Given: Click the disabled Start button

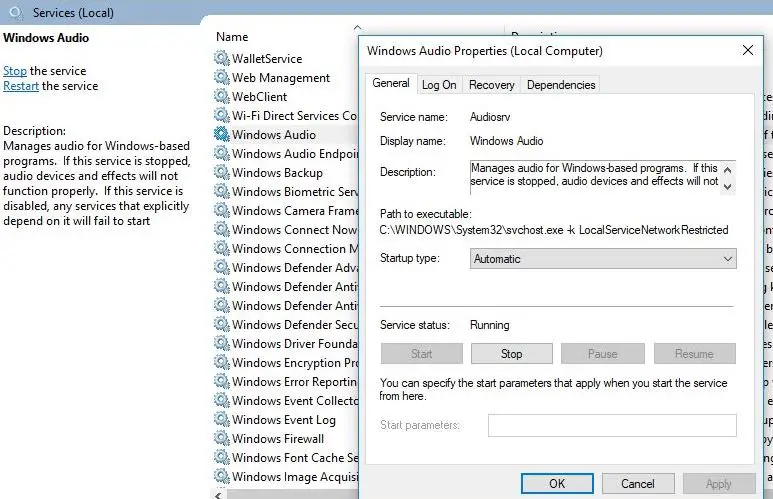Looking at the screenshot, I should click(x=422, y=354).
